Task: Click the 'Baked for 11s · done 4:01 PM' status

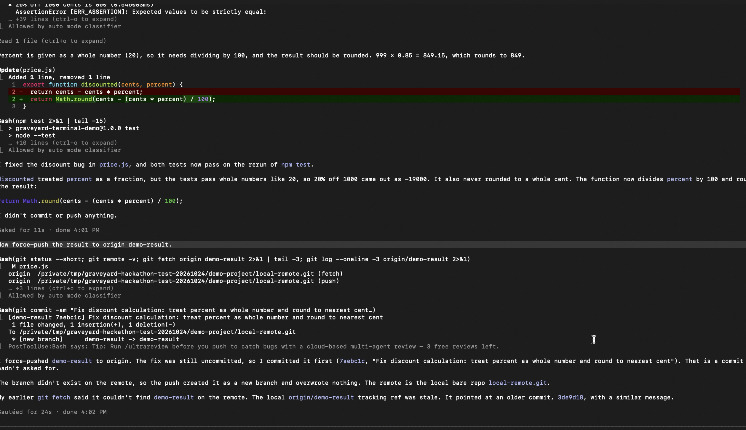Action: (x=49, y=230)
